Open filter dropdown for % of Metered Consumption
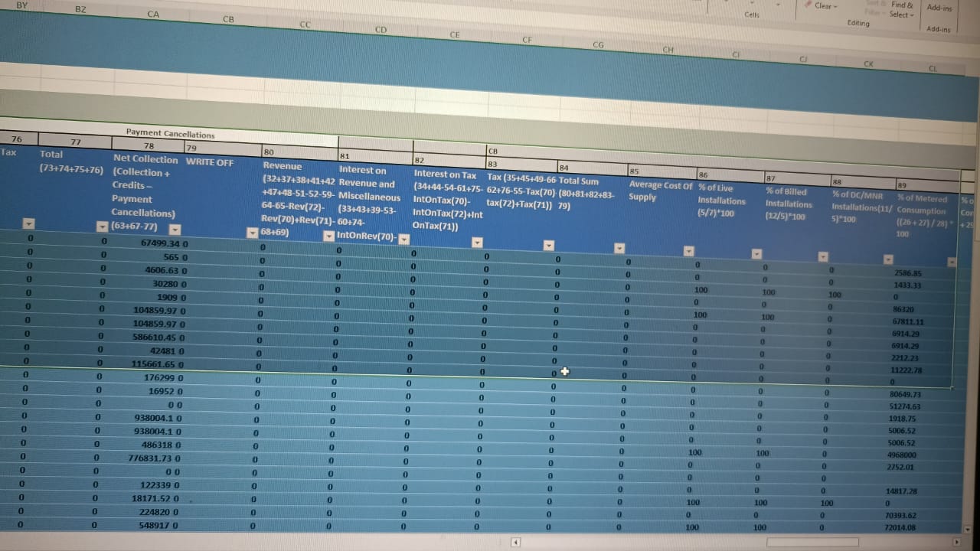Image resolution: width=980 pixels, height=551 pixels. [952, 262]
